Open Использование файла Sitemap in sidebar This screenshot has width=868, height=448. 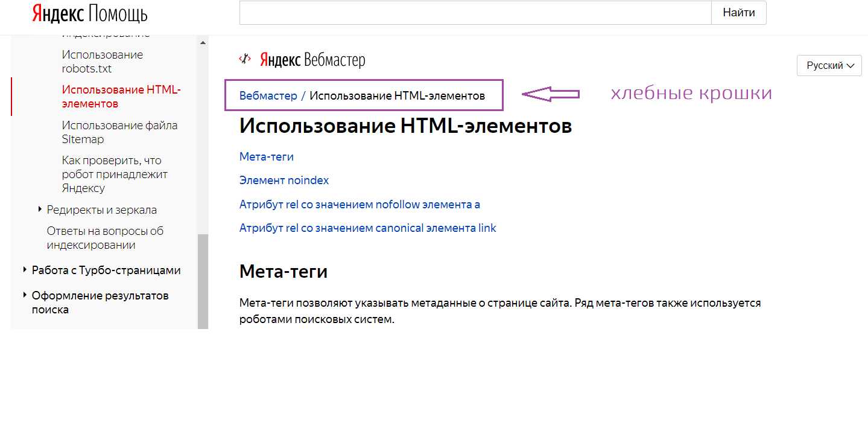(119, 132)
